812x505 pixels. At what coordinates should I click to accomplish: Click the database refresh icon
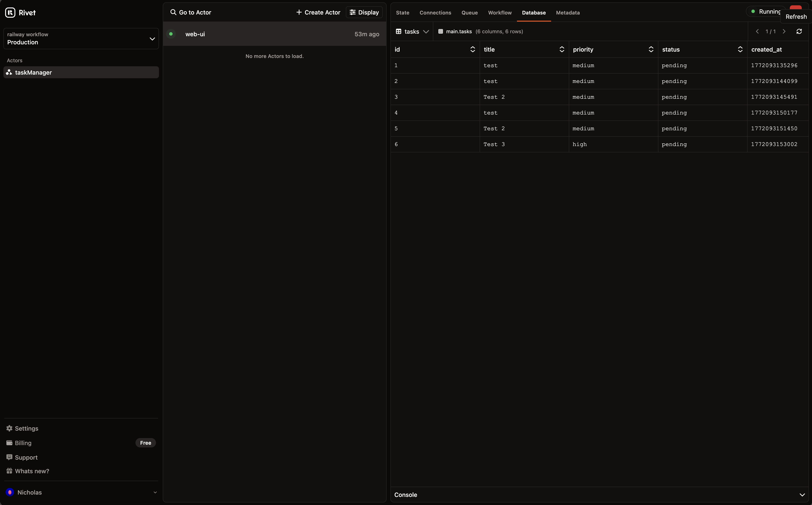click(799, 31)
